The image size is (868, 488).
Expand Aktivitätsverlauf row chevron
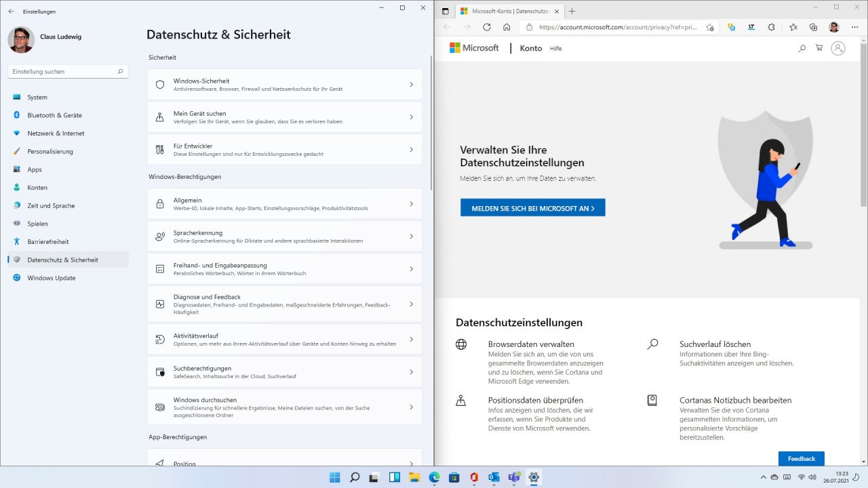[x=411, y=340]
